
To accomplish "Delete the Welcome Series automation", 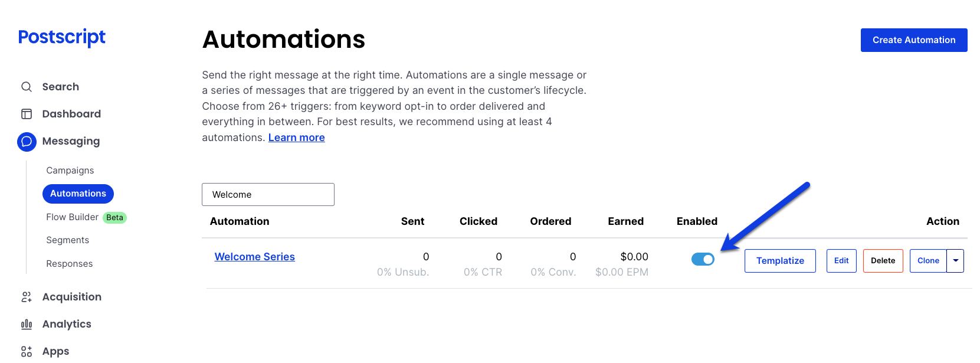I will (883, 261).
